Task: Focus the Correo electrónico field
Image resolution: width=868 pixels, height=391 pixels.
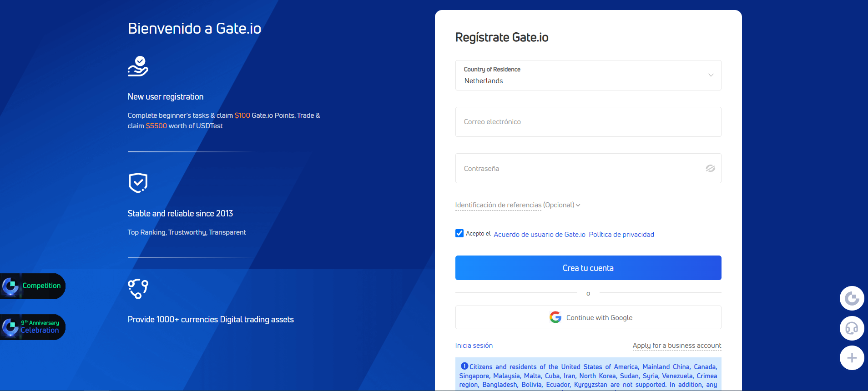Action: coord(588,122)
